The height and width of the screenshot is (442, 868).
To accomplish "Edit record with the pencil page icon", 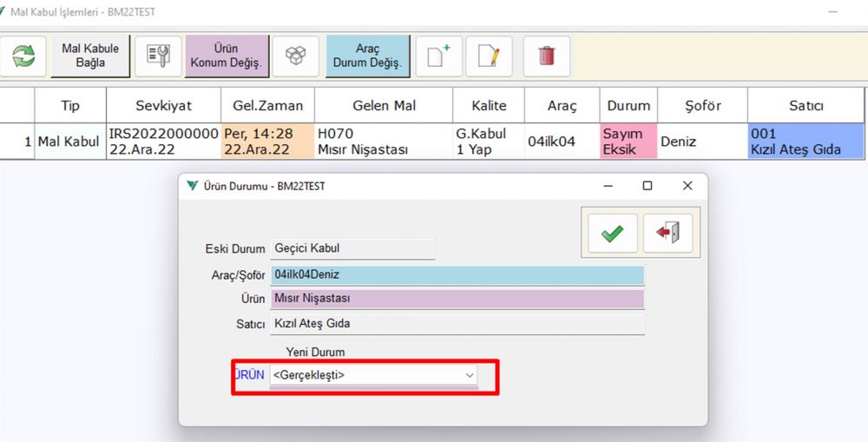I will pos(489,56).
